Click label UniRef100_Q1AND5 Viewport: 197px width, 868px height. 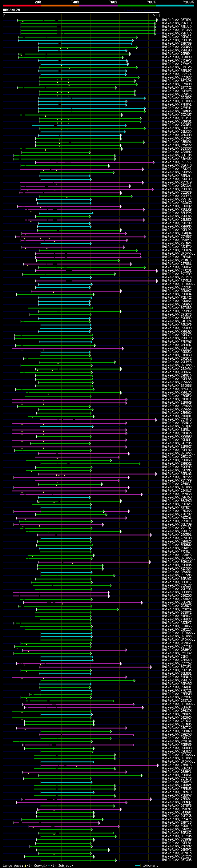(x=177, y=111)
